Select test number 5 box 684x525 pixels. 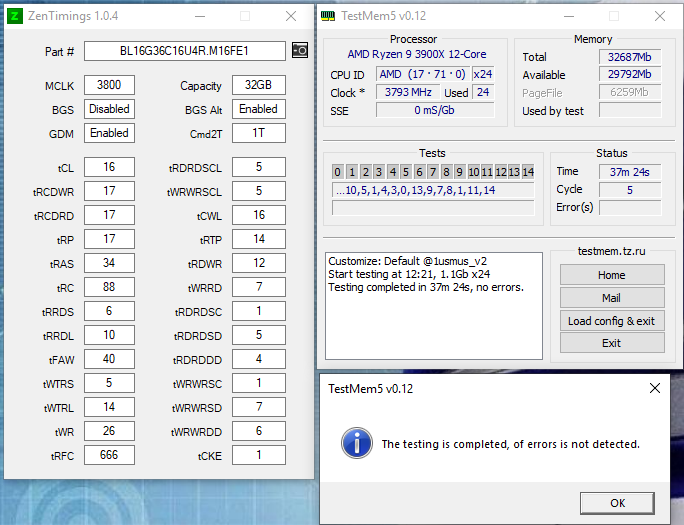coord(406,172)
